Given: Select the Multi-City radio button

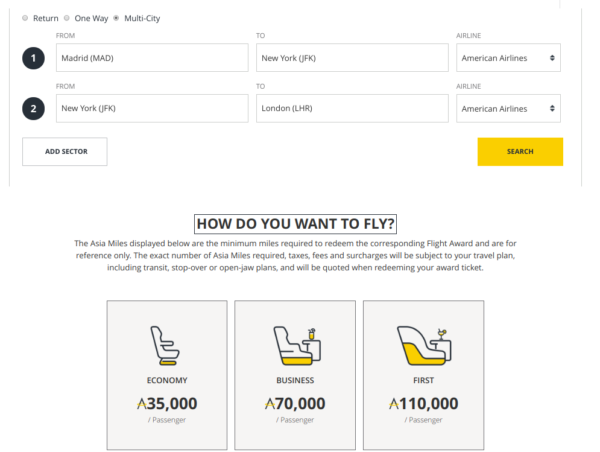Looking at the screenshot, I should (116, 18).
